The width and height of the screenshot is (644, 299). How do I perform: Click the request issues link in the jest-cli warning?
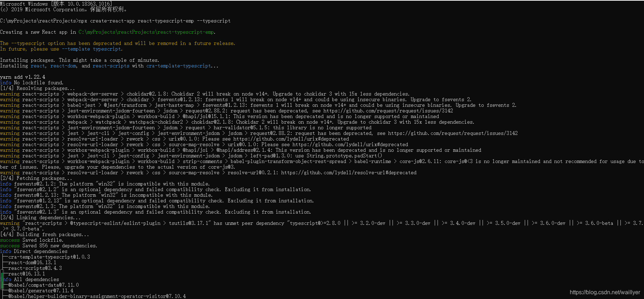tap(453, 133)
